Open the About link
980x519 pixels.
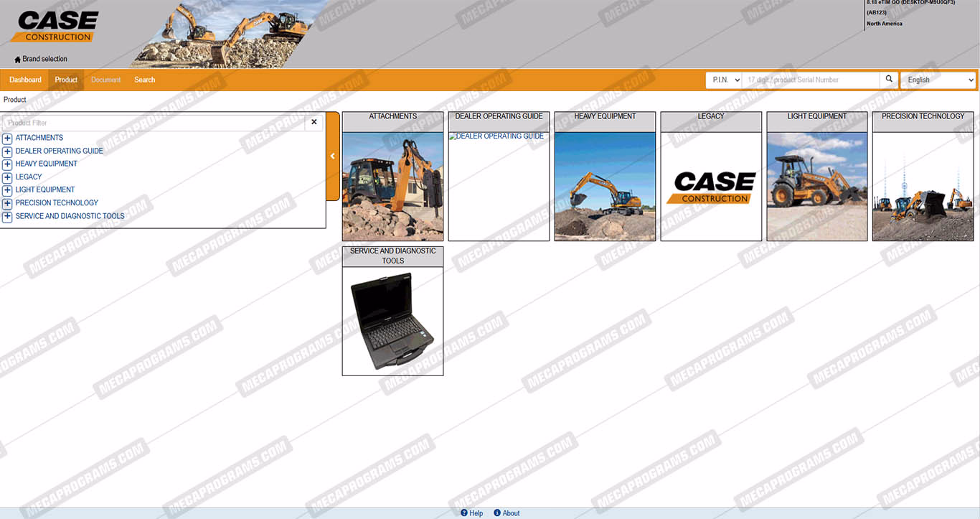507,513
